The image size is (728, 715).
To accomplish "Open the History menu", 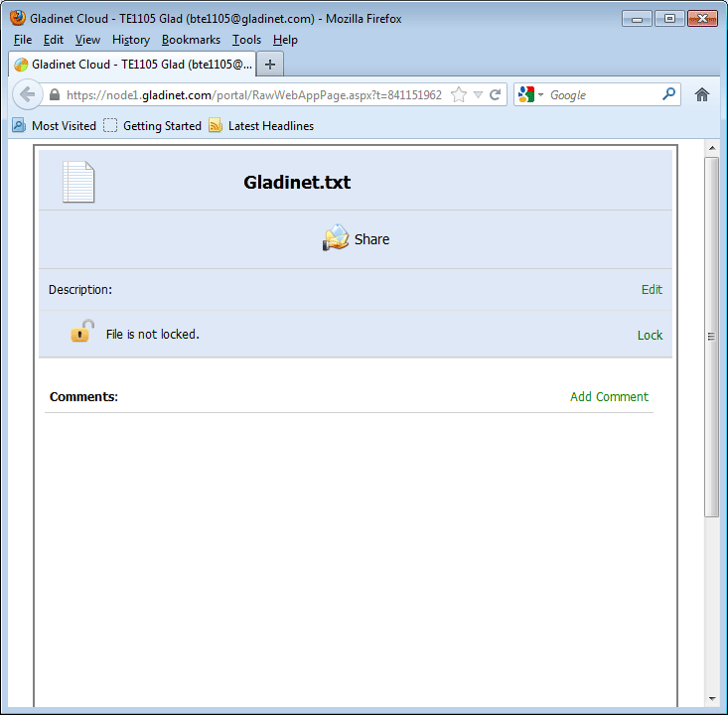I will pyautogui.click(x=131, y=40).
